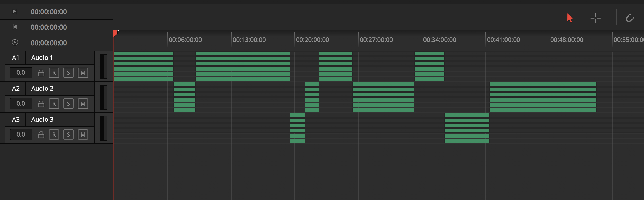644x200 pixels.
Task: Click the duration timecode value
Action: [49, 43]
